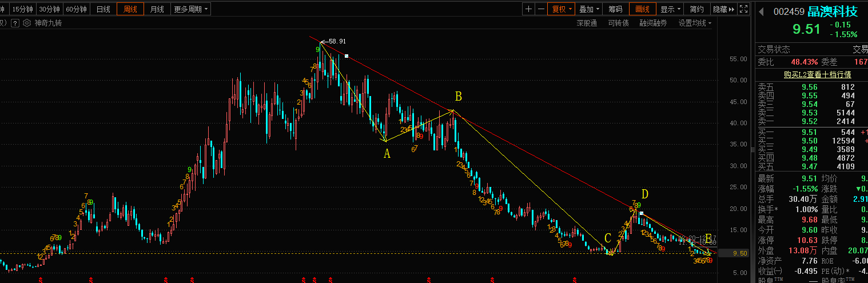Viewport: 868px width, 283px height.
Task: Enter fullscreen chart mode icon
Action: [x=743, y=9]
